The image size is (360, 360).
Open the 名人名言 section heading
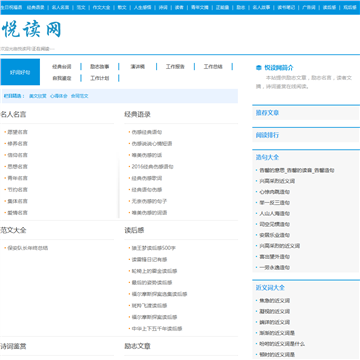(x=13, y=114)
